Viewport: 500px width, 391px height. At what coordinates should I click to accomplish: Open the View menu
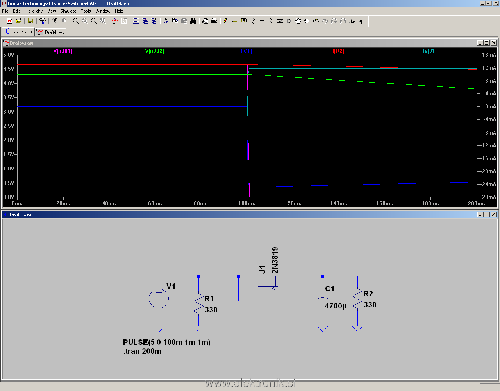point(52,11)
